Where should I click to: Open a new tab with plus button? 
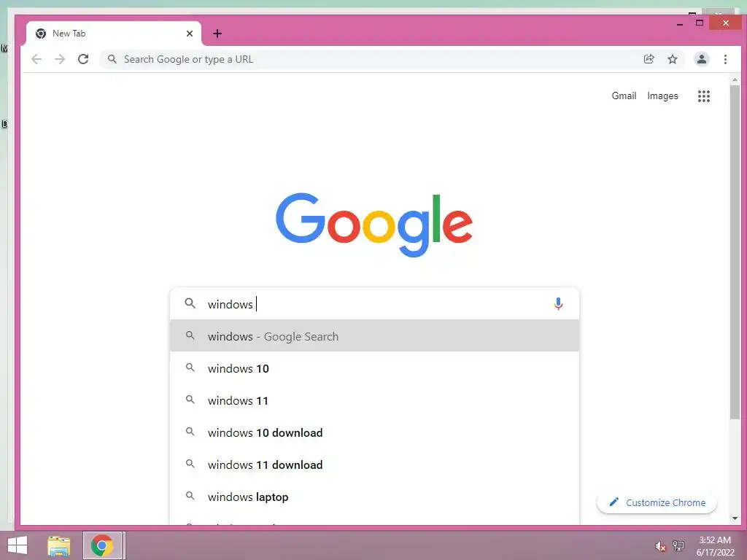217,34
